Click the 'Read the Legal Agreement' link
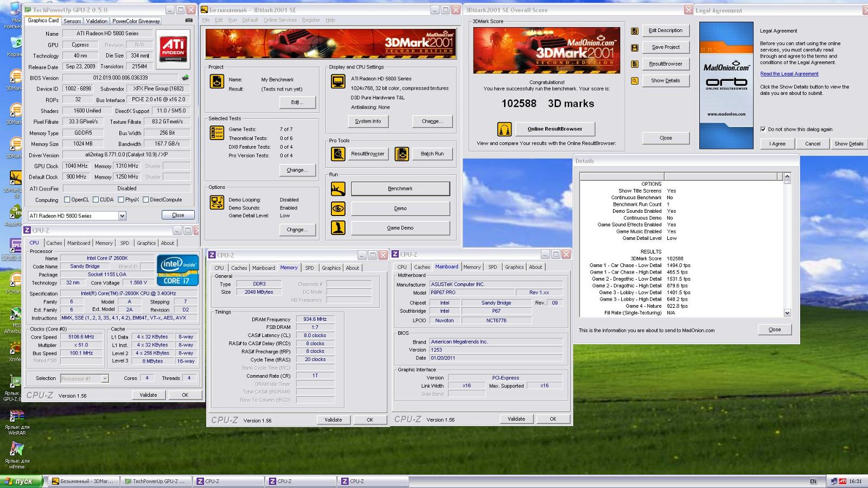This screenshot has height=488, width=868. [789, 74]
